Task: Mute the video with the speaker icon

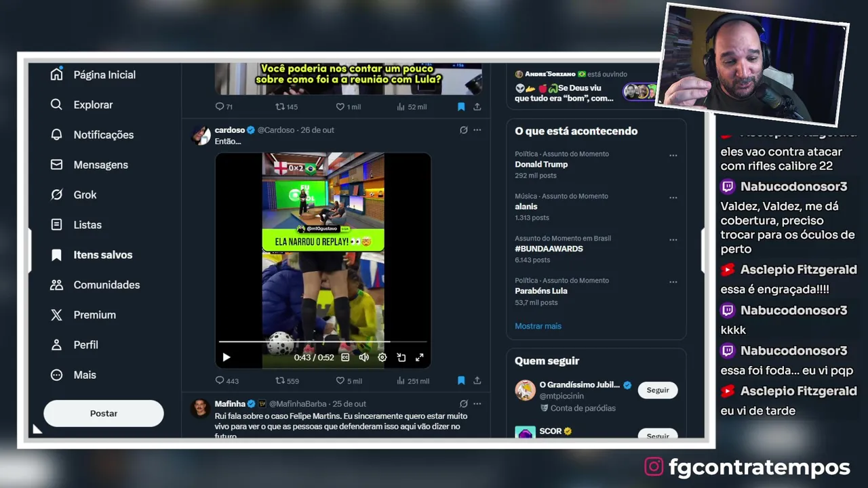Action: 364,357
